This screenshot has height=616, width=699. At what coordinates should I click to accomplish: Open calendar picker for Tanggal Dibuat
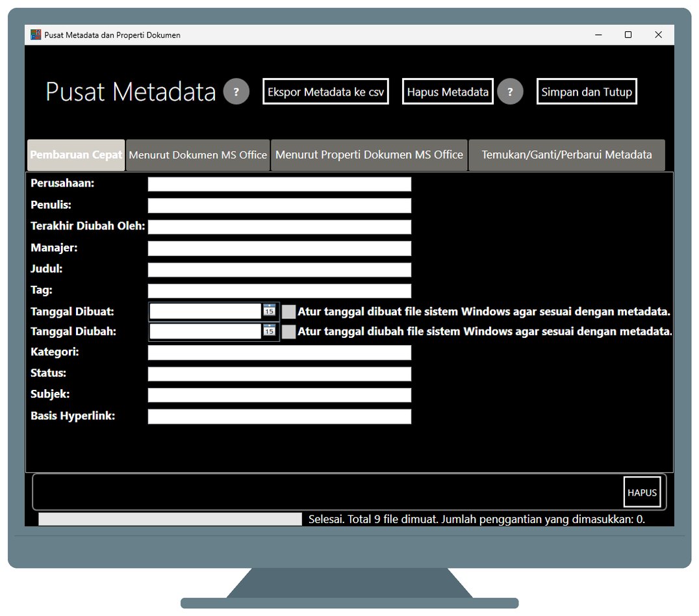point(269,311)
